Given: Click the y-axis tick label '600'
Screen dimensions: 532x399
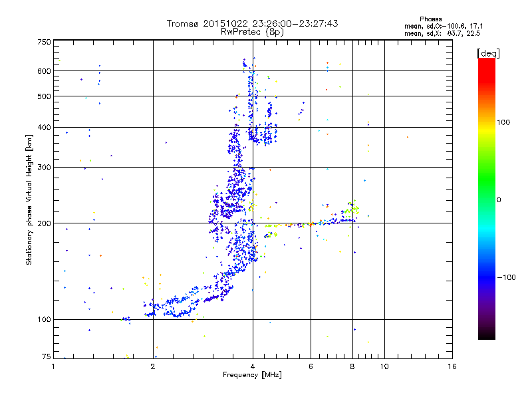Looking at the screenshot, I should coord(44,71).
